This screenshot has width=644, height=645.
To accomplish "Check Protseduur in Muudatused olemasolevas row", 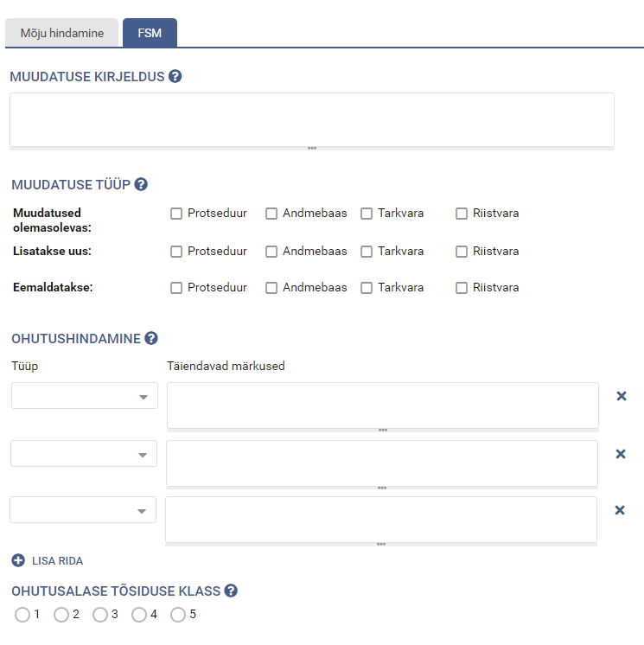I will pyautogui.click(x=176, y=214).
